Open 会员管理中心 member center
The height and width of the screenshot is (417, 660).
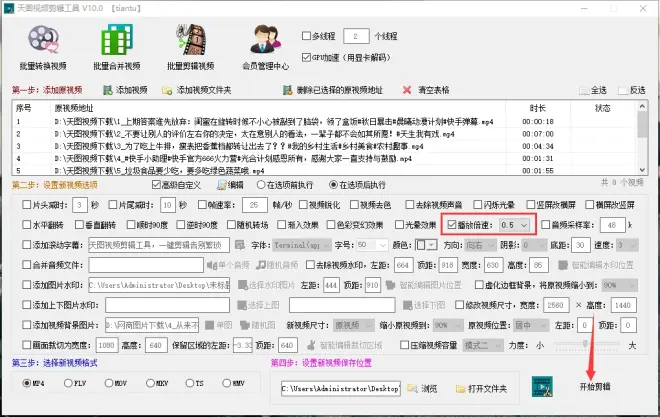click(x=264, y=41)
